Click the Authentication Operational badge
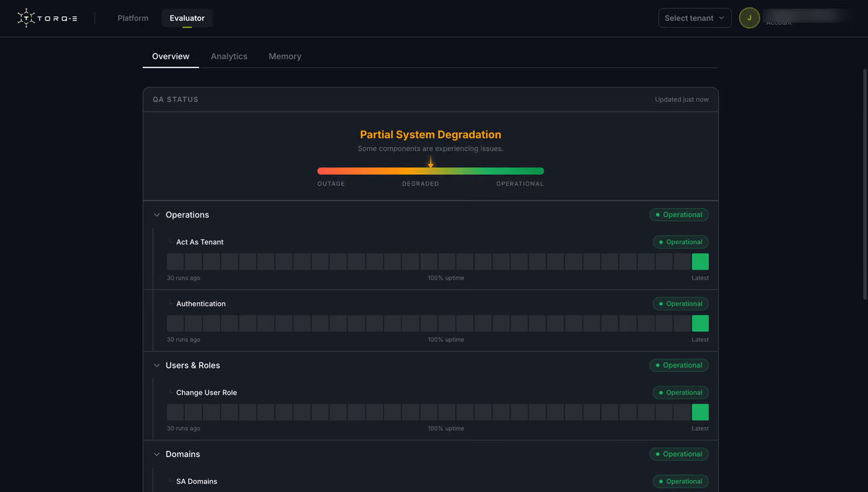Image resolution: width=868 pixels, height=492 pixels. pyautogui.click(x=681, y=303)
